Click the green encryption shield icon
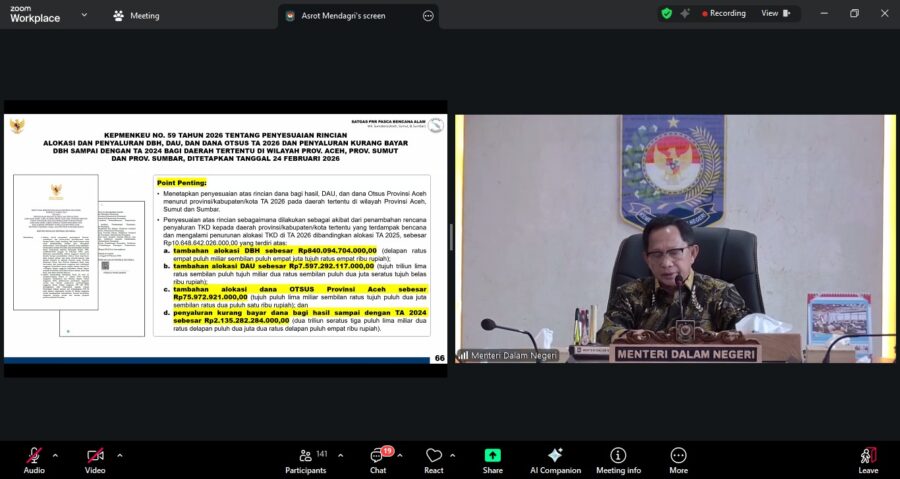 666,14
